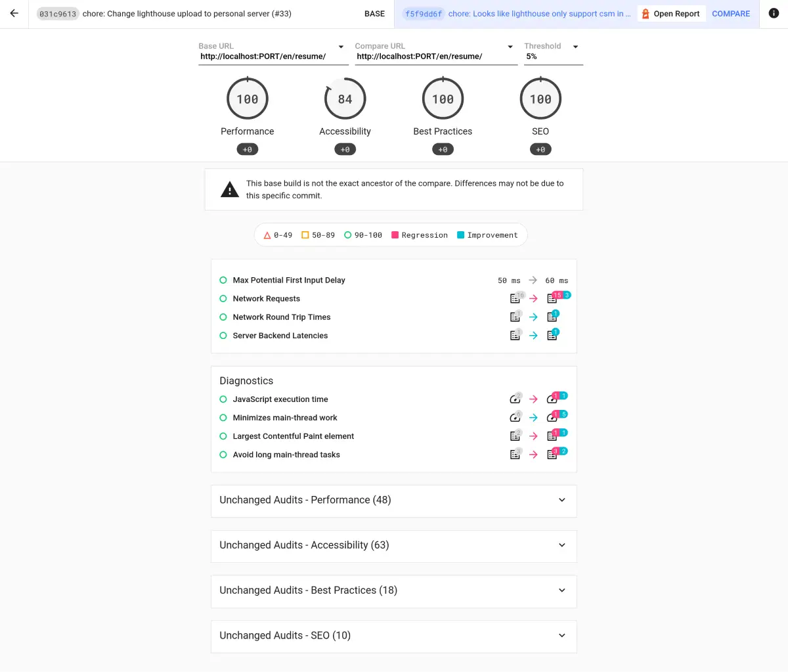Screen dimensions: 788x672
Task: Expand Unchanged Audits - Accessibility section
Action: point(393,546)
